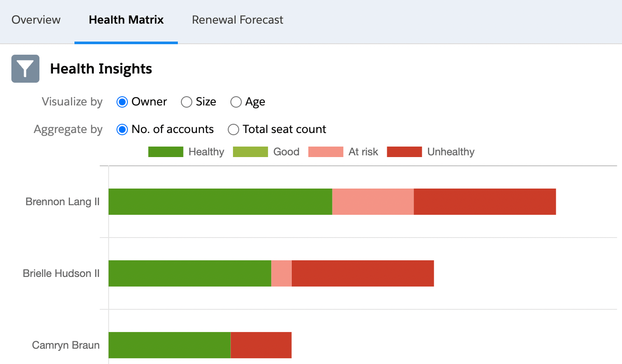The height and width of the screenshot is (364, 622).
Task: Click Camryn Braun's healthy green segment
Action: tap(170, 345)
